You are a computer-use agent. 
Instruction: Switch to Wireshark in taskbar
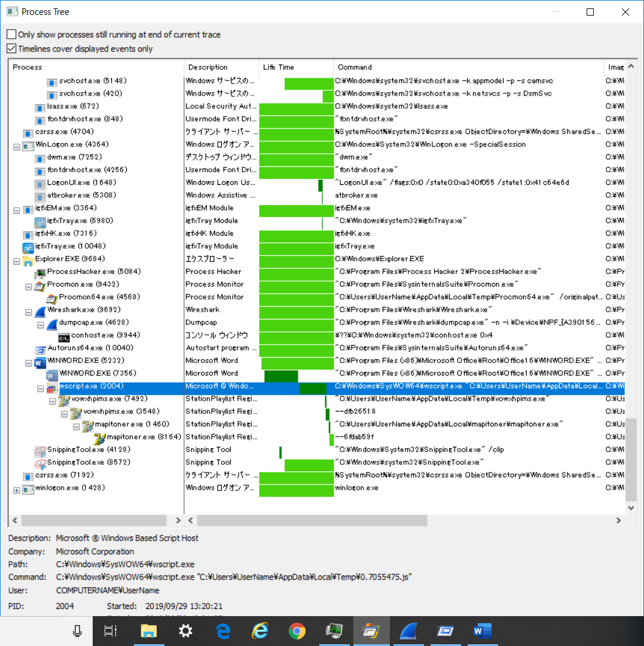click(408, 631)
